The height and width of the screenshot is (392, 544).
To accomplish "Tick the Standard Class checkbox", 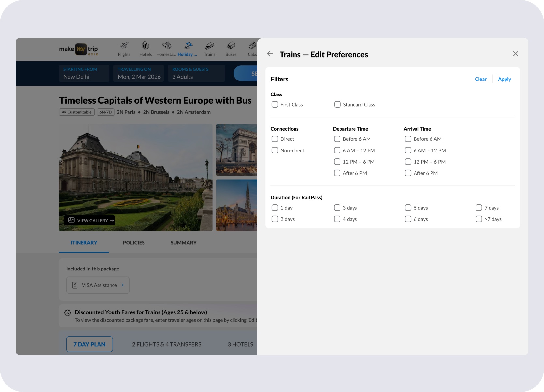I will pos(338,104).
